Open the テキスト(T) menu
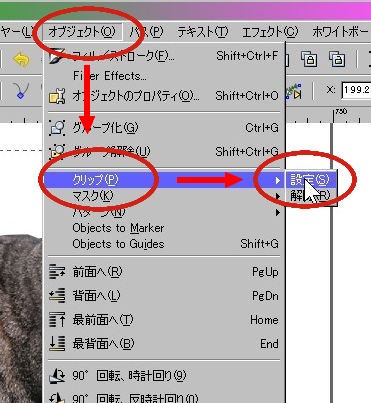The width and height of the screenshot is (371, 403). tap(203, 32)
